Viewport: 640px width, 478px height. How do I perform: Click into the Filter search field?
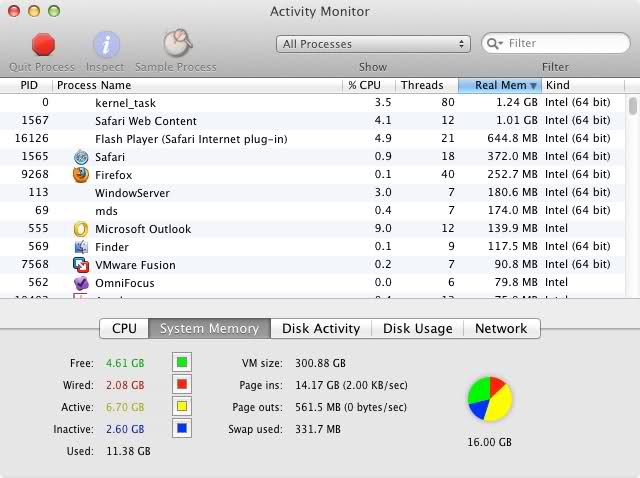pos(556,43)
